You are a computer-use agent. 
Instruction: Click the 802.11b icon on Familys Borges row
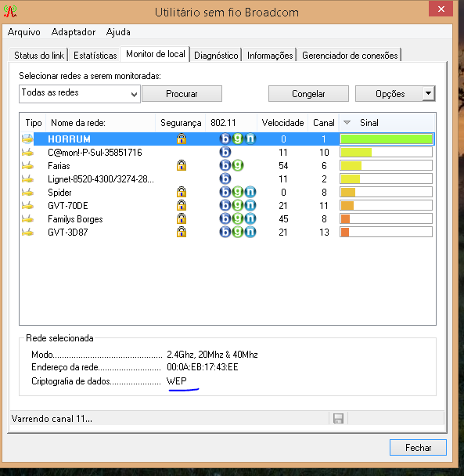pos(225,219)
